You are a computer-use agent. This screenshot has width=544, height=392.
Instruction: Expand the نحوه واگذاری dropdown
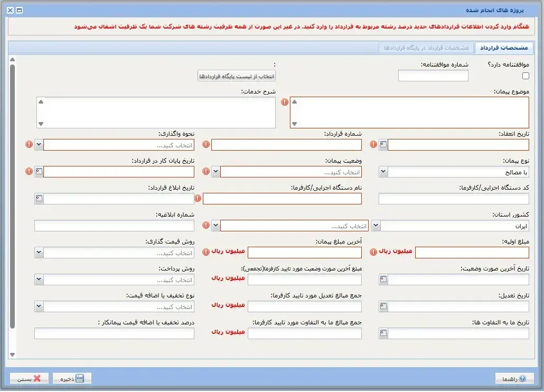tap(39, 145)
